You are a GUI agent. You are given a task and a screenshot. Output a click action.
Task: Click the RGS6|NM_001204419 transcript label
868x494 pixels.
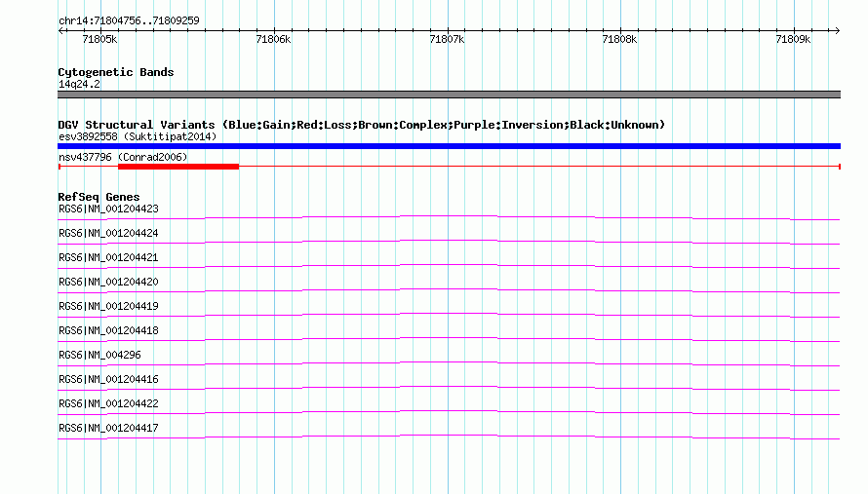tap(108, 307)
